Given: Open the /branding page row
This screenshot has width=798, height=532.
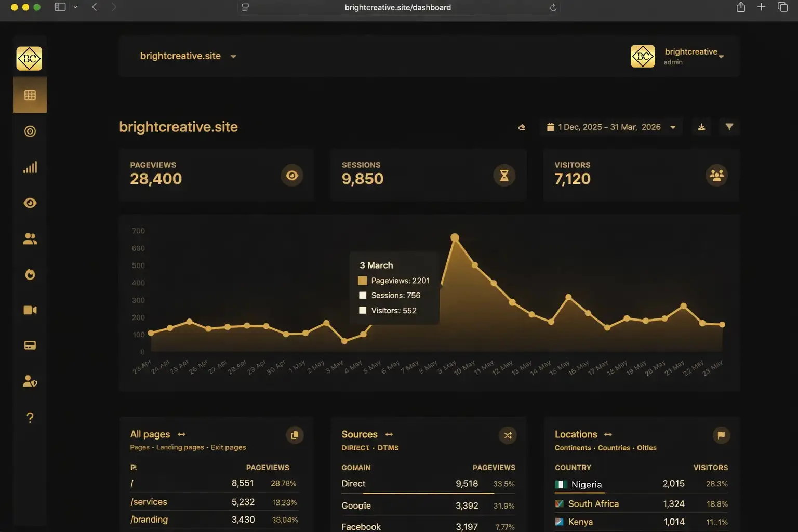Looking at the screenshot, I should click(214, 520).
